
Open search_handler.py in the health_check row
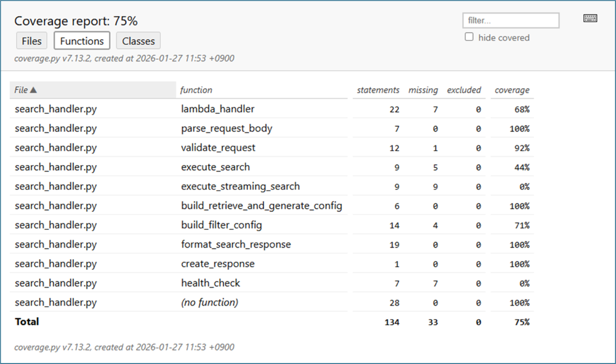(x=55, y=283)
